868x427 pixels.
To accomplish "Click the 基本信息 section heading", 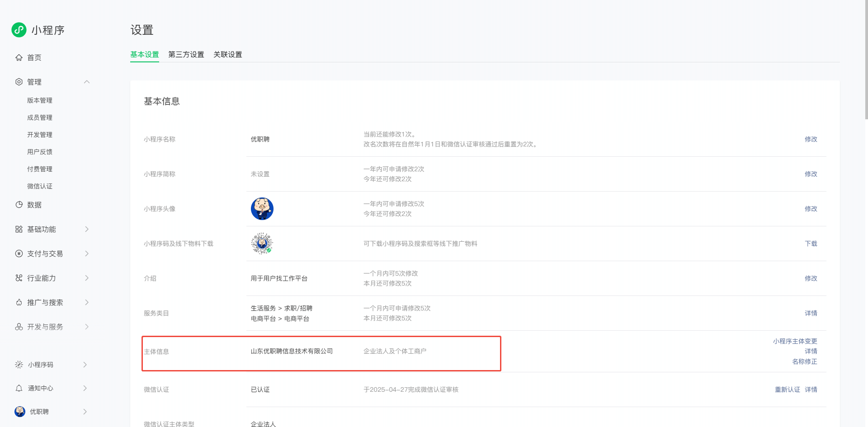I will point(162,101).
